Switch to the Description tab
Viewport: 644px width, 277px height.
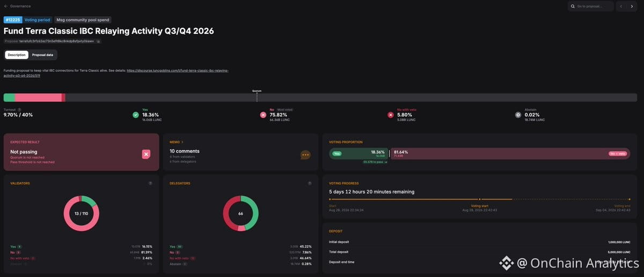click(x=17, y=55)
